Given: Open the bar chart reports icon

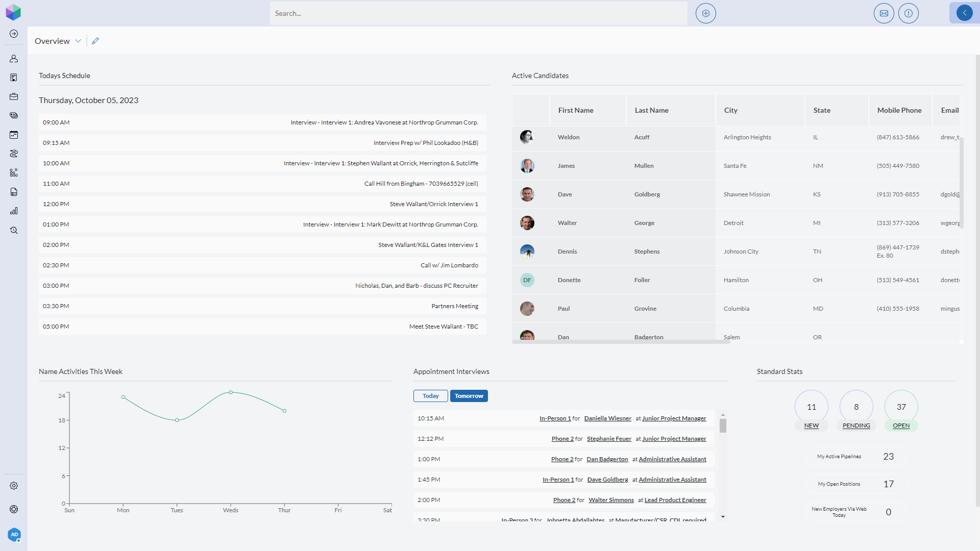Looking at the screenshot, I should tap(14, 211).
